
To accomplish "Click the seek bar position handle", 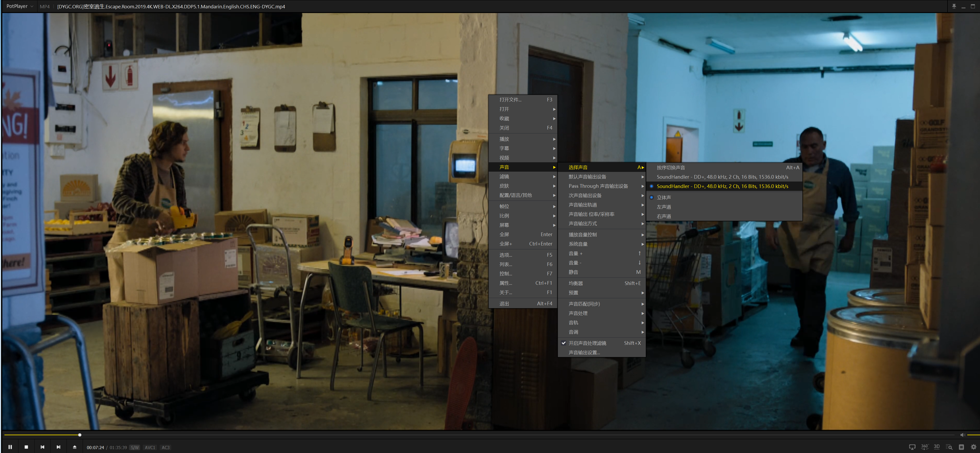I will [80, 435].
